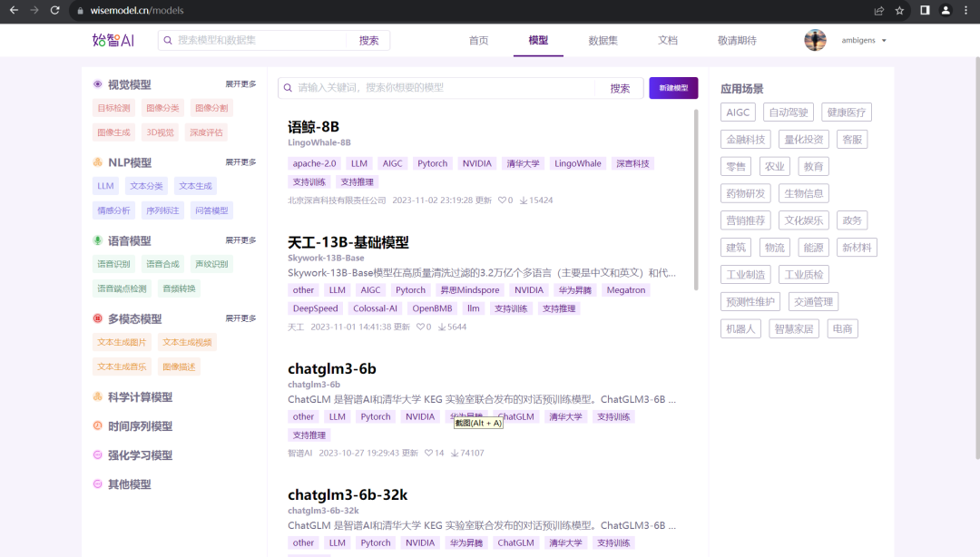Screen dimensions: 980x557
Task: Select the 模型 tab
Action: pyautogui.click(x=538, y=40)
